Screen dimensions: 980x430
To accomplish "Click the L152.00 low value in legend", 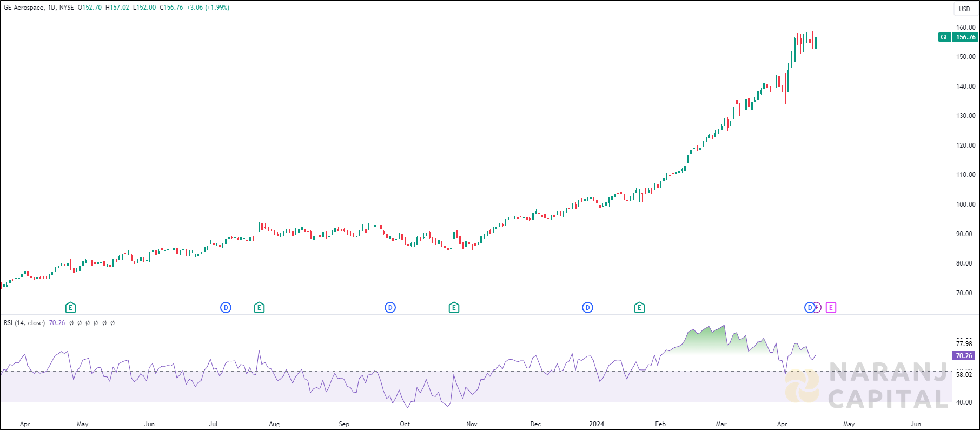I will click(x=144, y=8).
